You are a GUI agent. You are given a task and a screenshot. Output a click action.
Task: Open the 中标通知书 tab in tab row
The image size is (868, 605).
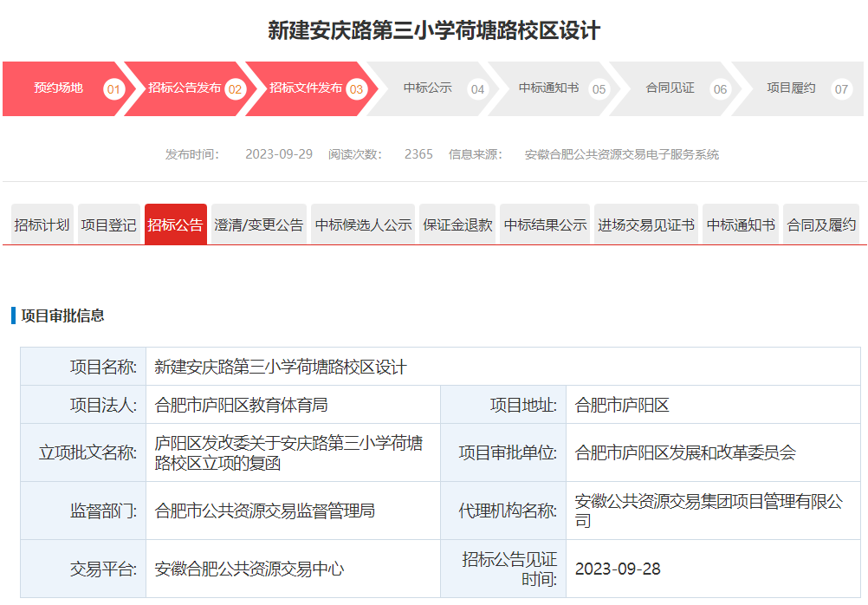click(x=741, y=224)
